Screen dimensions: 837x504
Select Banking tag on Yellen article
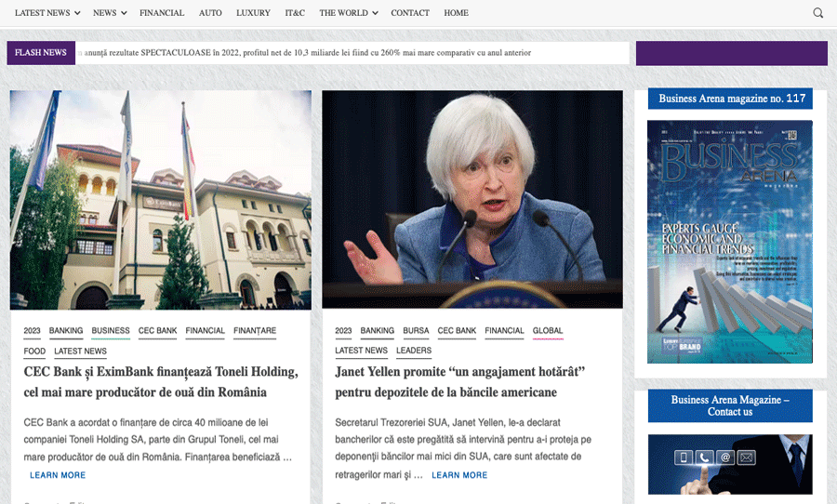point(378,331)
